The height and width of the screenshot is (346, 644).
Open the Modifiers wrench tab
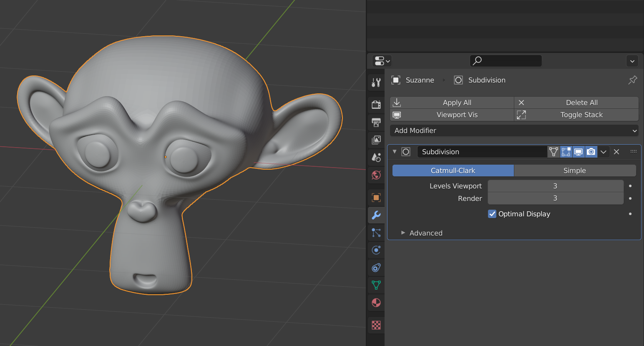[x=376, y=215]
